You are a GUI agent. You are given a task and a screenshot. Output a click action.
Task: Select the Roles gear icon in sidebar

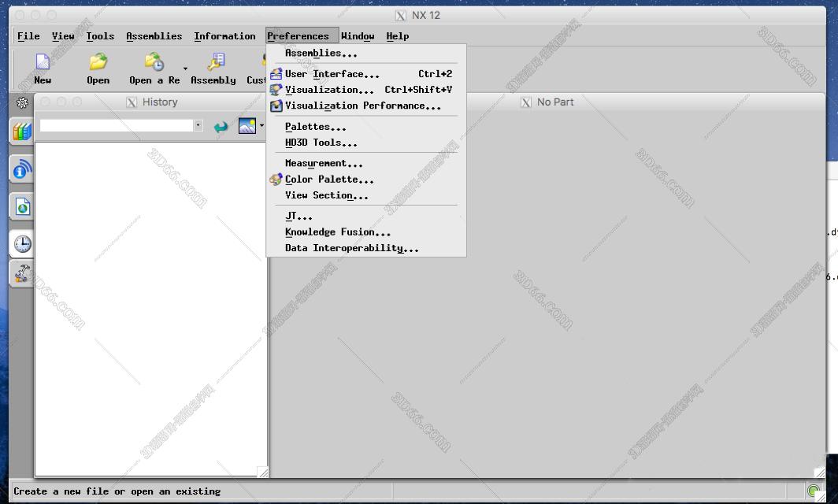[x=21, y=102]
